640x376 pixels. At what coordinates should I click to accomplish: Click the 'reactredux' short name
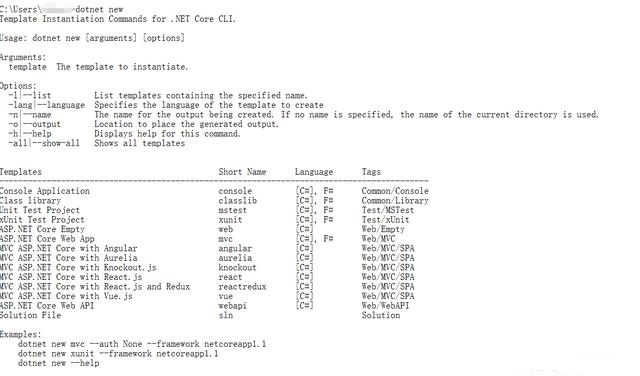[x=242, y=287]
